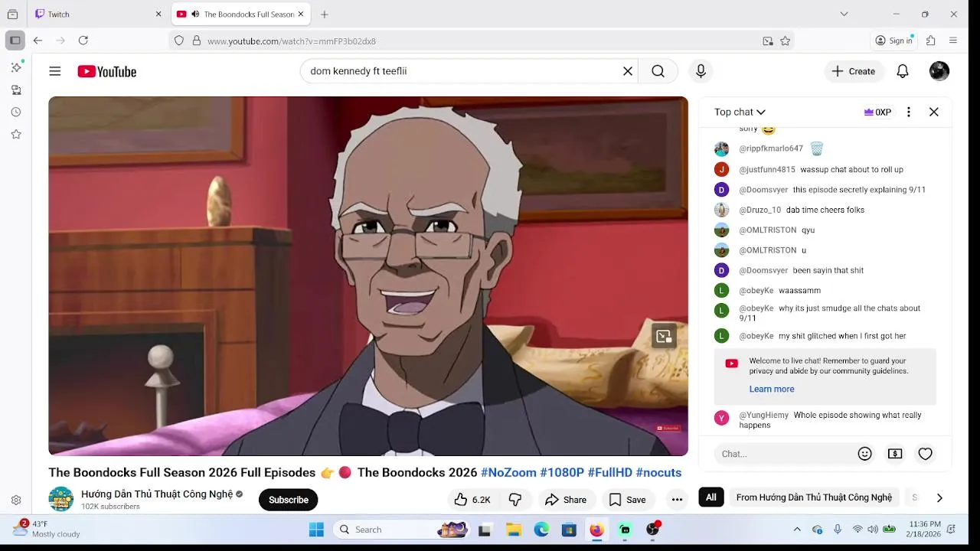Bookmark this page with the star
This screenshot has width=980, height=551.
[785, 41]
